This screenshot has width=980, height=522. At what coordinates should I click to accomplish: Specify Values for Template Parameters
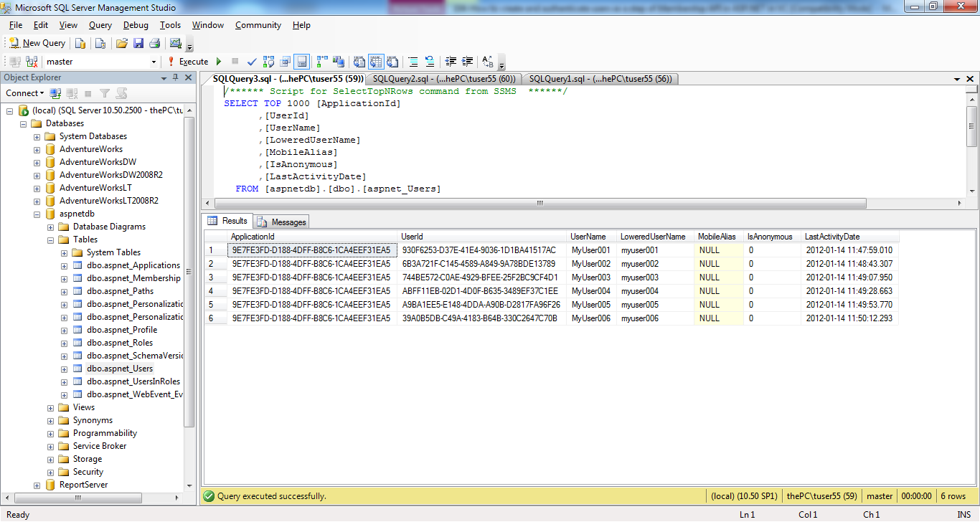pos(488,62)
